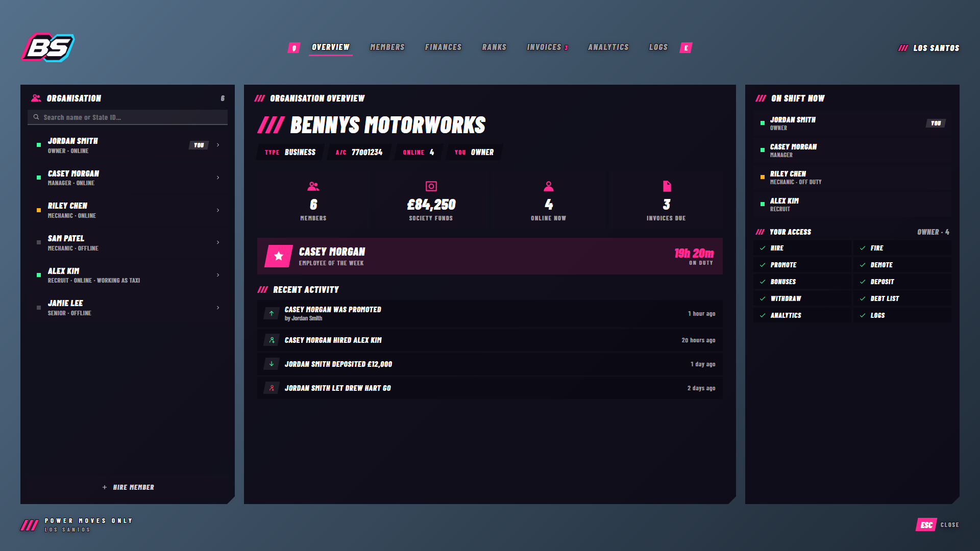Image resolution: width=980 pixels, height=551 pixels.
Task: Click the Q previous-tab key icon
Action: coord(294,47)
